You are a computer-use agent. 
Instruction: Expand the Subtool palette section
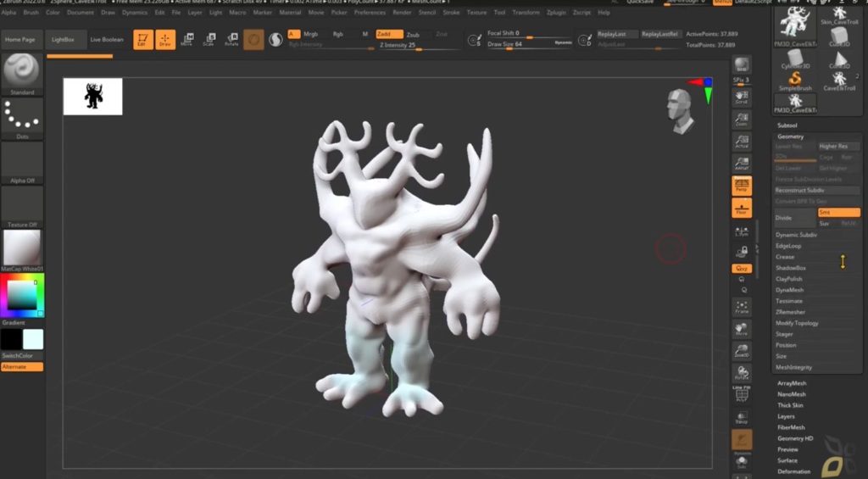[787, 125]
